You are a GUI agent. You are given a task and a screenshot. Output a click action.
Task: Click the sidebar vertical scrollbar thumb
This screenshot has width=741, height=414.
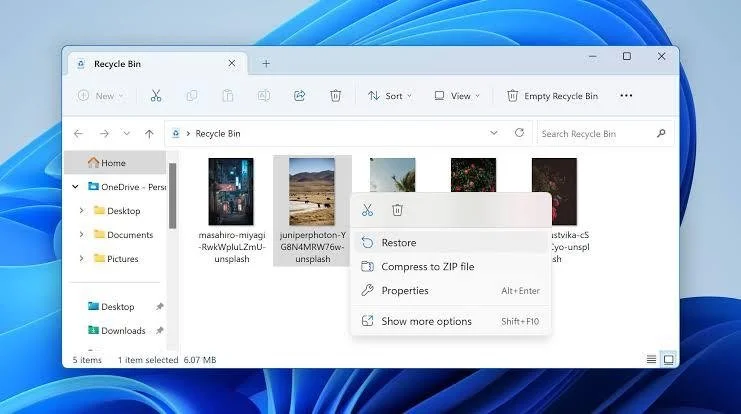pyautogui.click(x=172, y=196)
